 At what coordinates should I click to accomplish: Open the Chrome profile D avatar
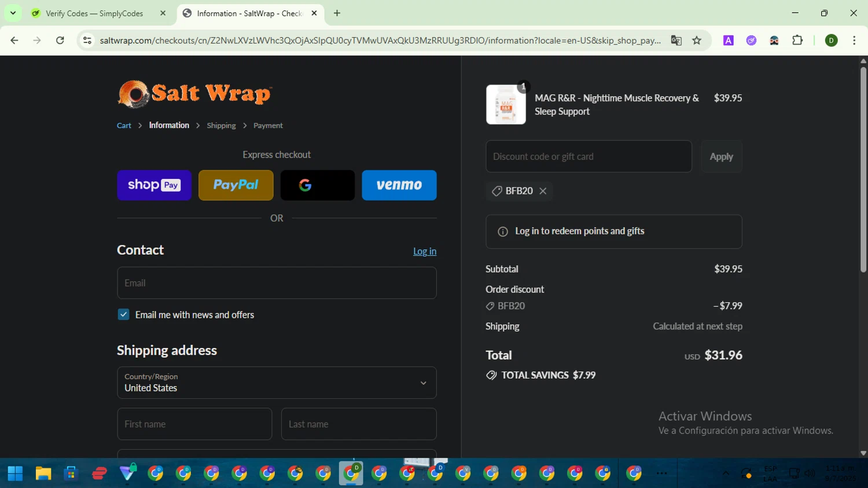(x=832, y=41)
